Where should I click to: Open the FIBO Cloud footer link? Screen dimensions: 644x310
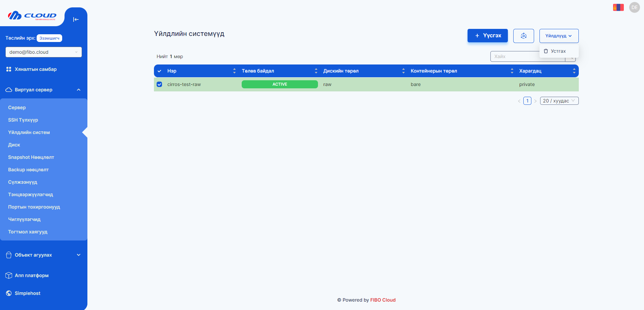383,300
